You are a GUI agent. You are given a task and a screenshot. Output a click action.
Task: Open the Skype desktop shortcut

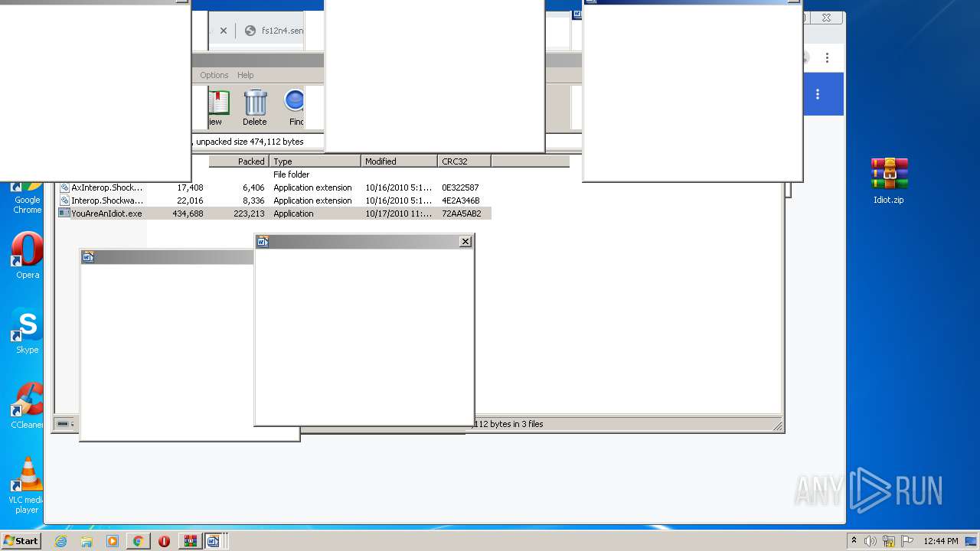point(28,331)
